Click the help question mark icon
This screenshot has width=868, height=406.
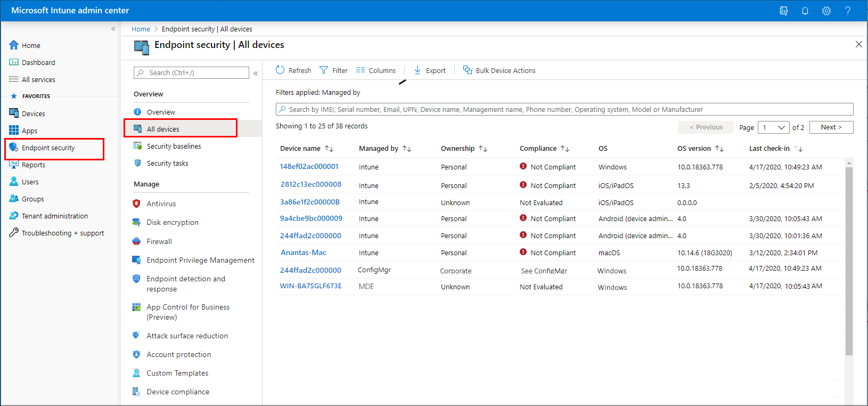[x=847, y=11]
